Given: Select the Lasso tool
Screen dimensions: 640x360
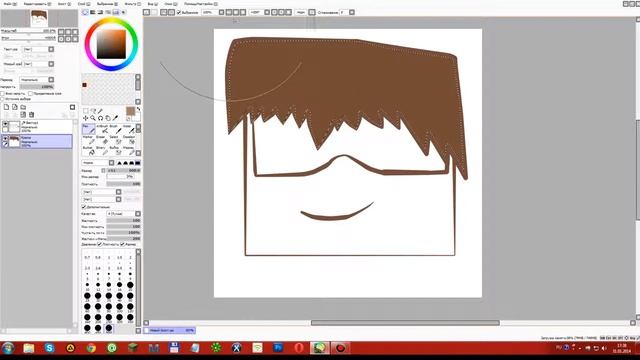Looking at the screenshot, I should [x=93, y=111].
